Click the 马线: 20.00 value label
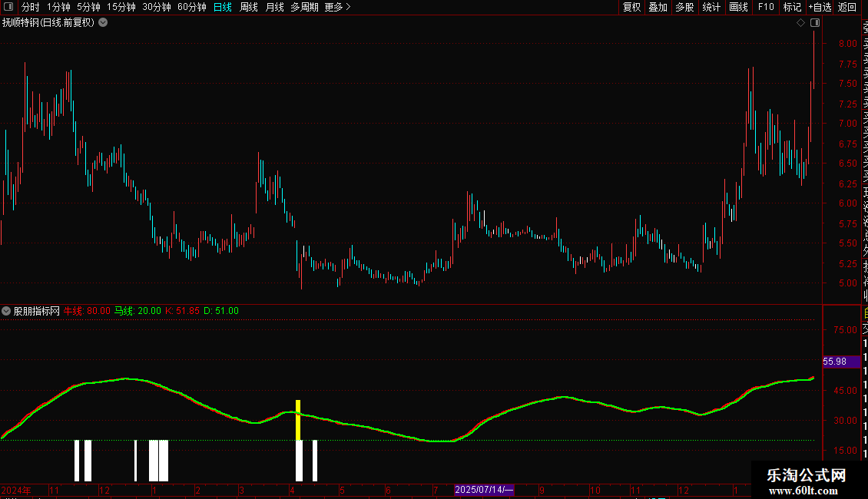868x499 pixels. click(x=137, y=311)
